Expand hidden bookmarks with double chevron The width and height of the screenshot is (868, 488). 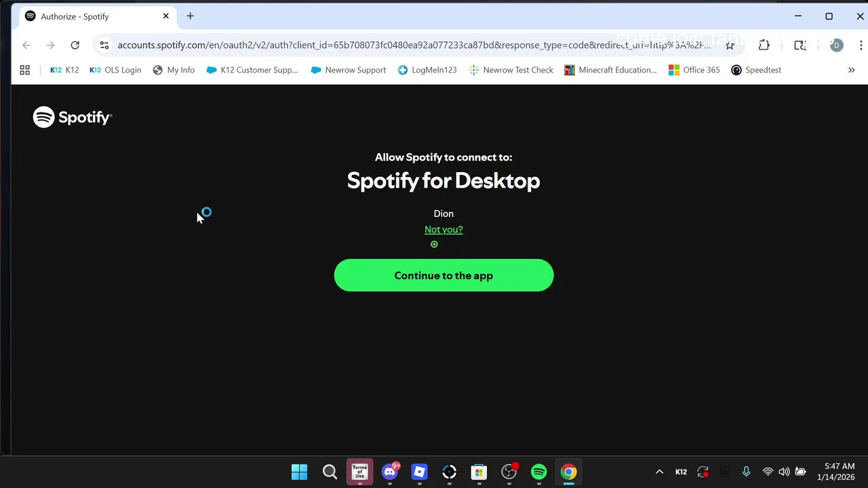coord(852,70)
